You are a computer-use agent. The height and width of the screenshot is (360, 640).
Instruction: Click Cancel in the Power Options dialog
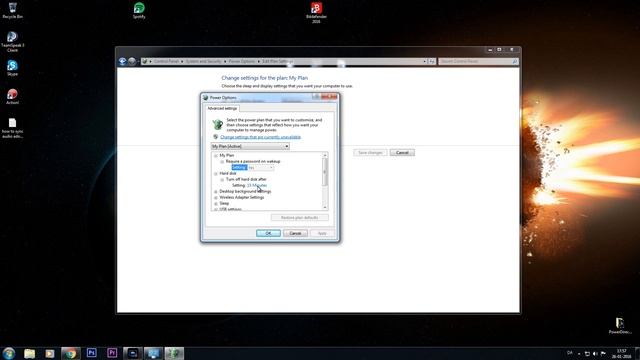click(295, 233)
